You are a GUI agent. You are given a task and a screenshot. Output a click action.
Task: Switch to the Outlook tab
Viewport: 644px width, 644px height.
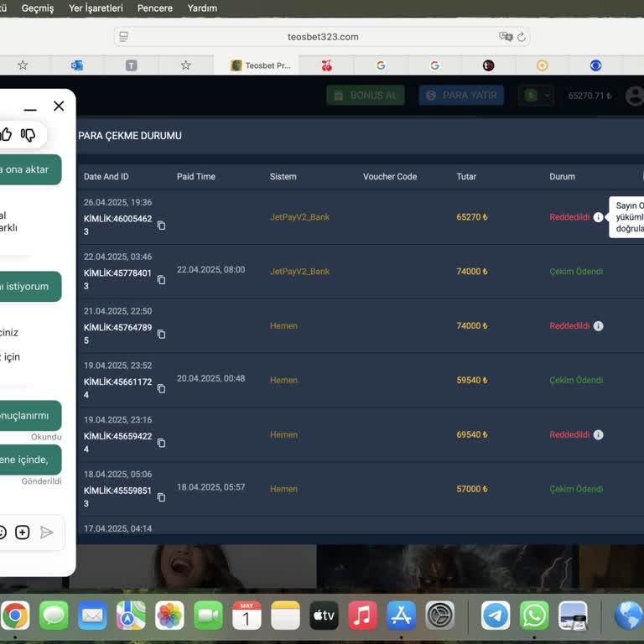77,65
